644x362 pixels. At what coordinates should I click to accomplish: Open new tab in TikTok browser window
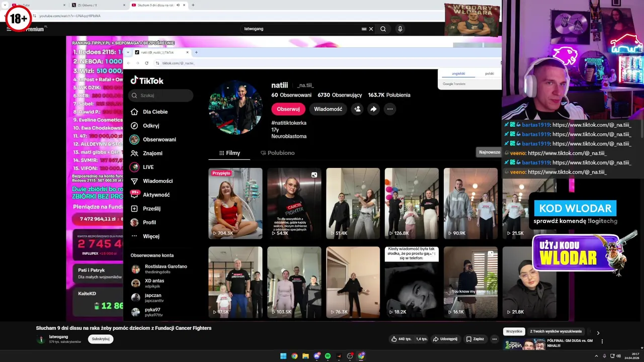point(196,52)
